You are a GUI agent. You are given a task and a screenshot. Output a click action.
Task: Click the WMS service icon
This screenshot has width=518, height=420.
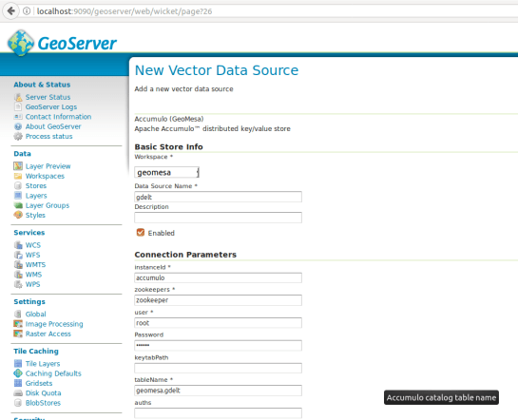coord(18,275)
